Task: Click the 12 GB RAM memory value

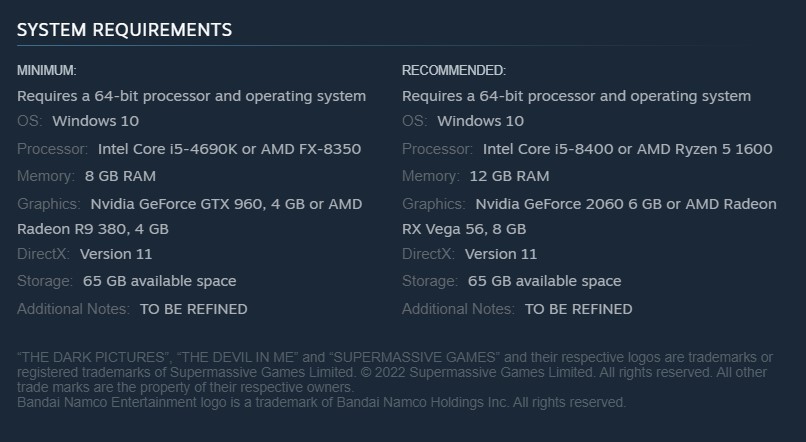Action: 509,176
